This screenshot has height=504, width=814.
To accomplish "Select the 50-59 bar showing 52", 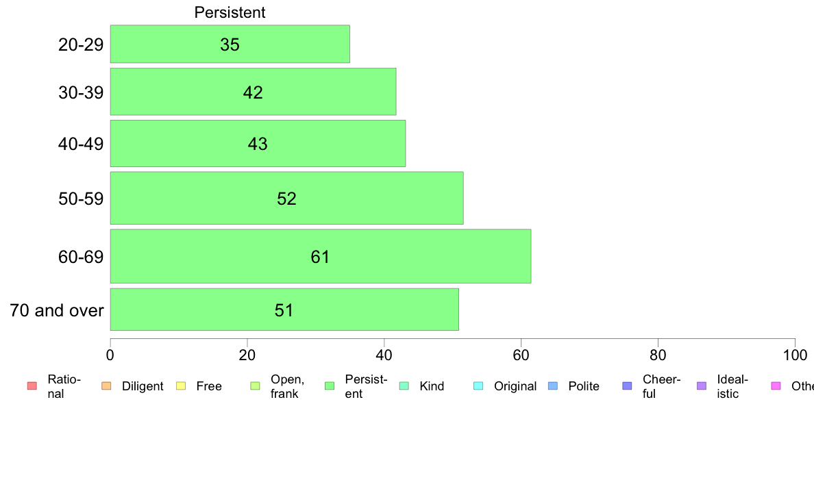I will click(286, 199).
